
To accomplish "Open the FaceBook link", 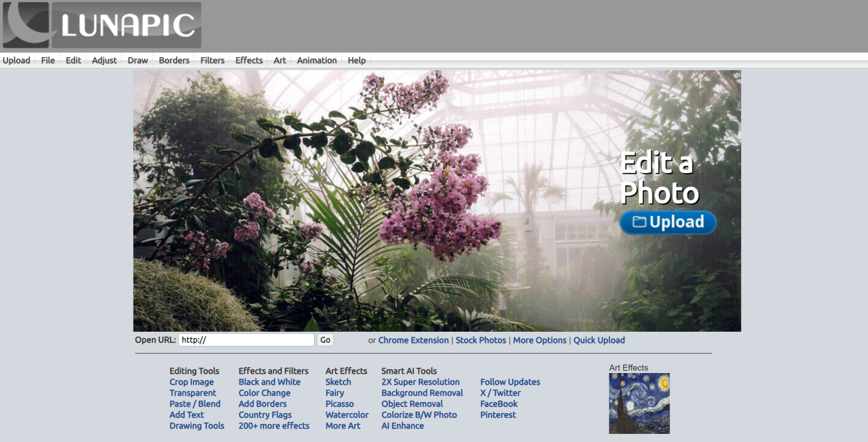I will (x=499, y=403).
